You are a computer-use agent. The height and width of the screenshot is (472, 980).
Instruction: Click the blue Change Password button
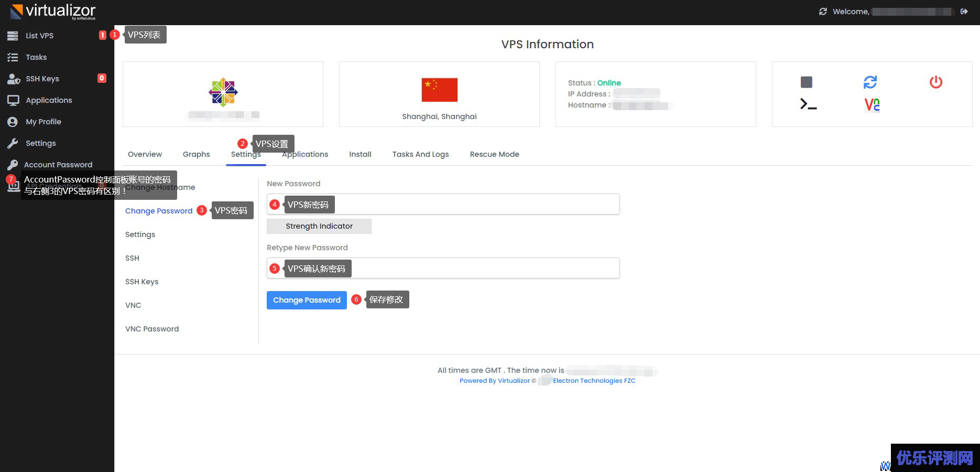coord(307,300)
